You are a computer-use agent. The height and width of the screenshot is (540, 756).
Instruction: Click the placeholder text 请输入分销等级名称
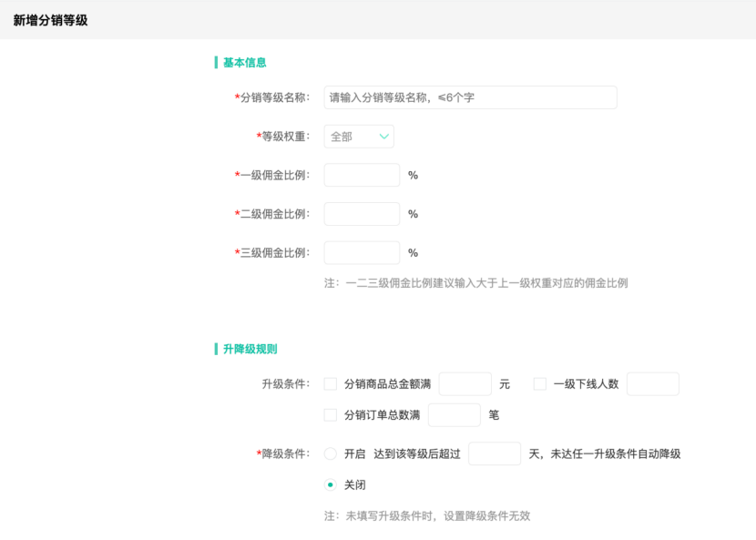pos(402,97)
